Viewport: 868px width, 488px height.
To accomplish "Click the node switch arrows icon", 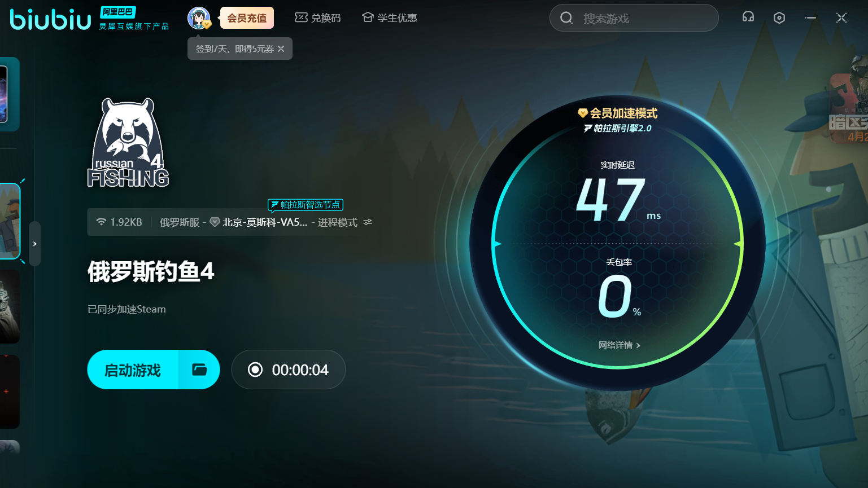I will pos(368,222).
